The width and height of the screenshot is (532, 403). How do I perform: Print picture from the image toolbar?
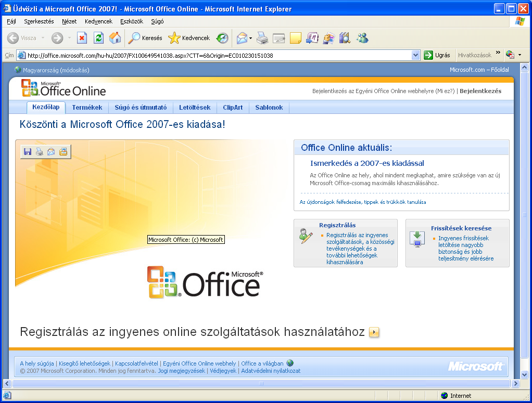40,152
